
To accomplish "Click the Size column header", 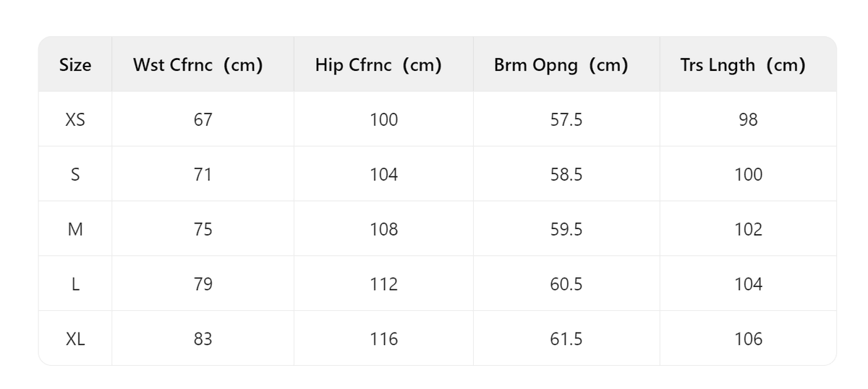I will click(x=75, y=65).
